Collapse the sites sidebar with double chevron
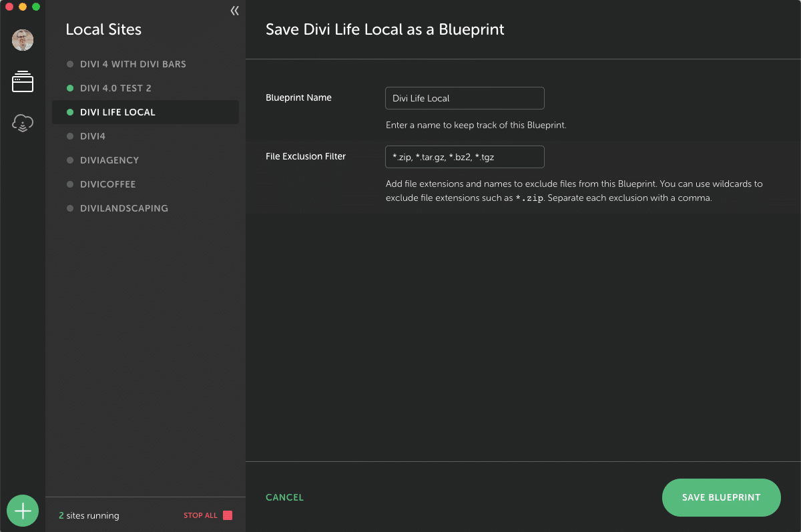Image resolution: width=801 pixels, height=532 pixels. point(234,11)
